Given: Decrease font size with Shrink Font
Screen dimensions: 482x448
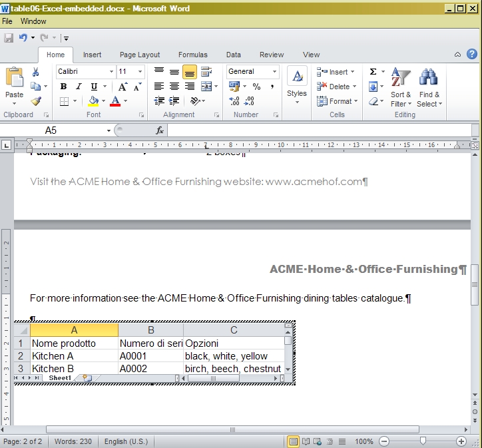Looking at the screenshot, I should 138,87.
